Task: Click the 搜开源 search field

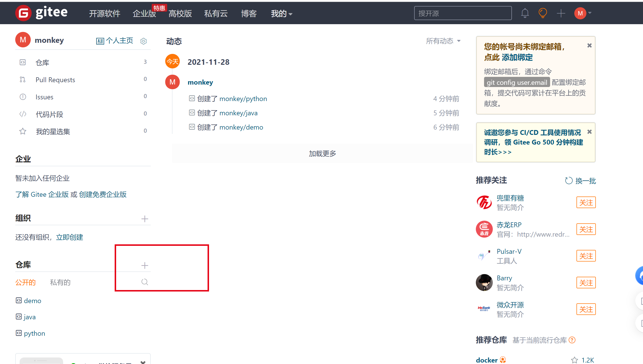Action: coord(463,13)
